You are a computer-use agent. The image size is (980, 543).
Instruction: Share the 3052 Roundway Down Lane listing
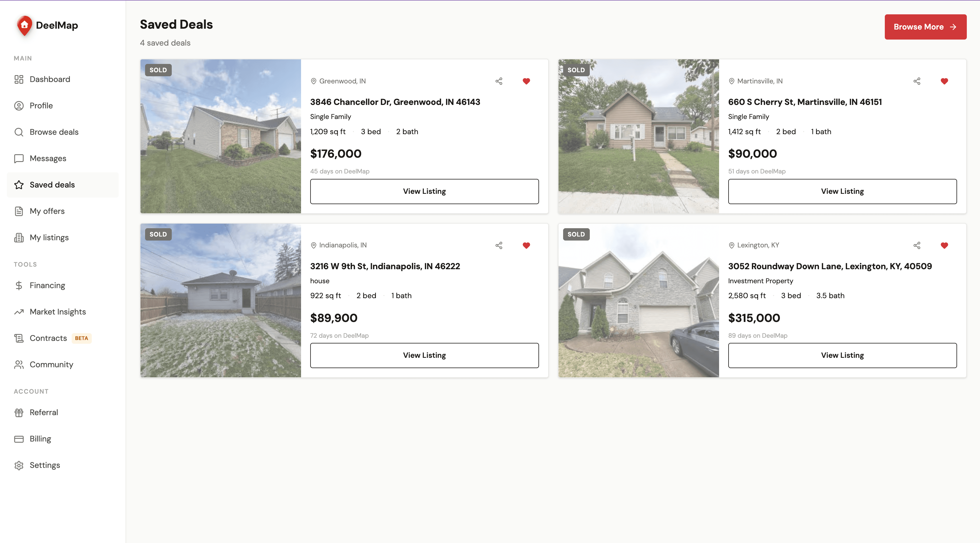(x=917, y=245)
